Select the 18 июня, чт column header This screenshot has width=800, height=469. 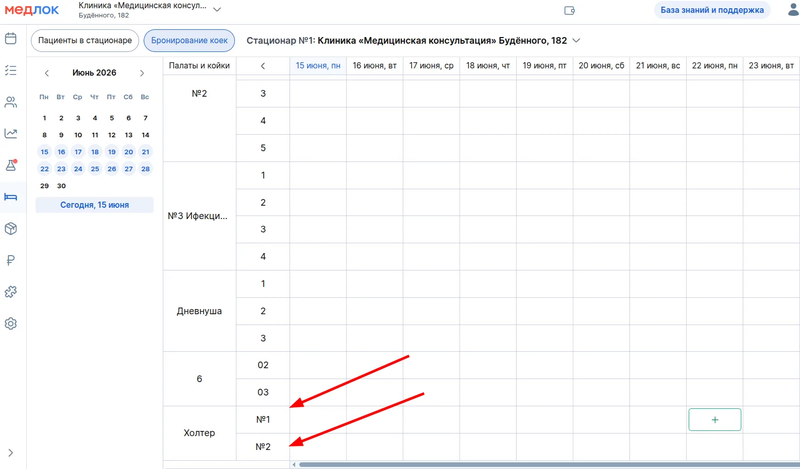488,66
